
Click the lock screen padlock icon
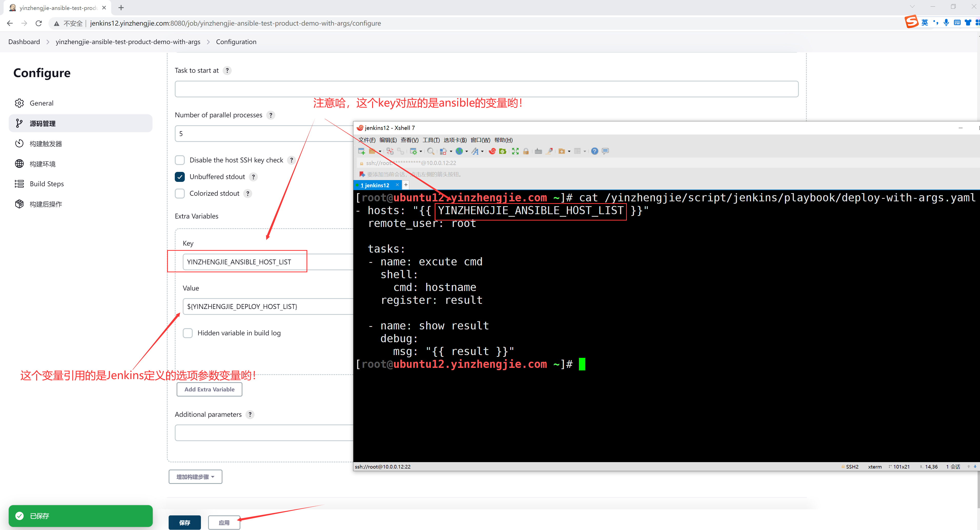(x=526, y=151)
